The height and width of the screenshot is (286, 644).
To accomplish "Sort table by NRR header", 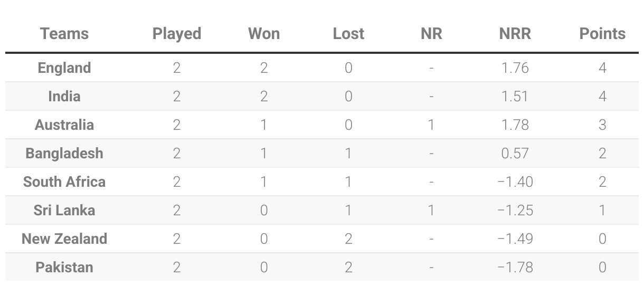I will [515, 34].
